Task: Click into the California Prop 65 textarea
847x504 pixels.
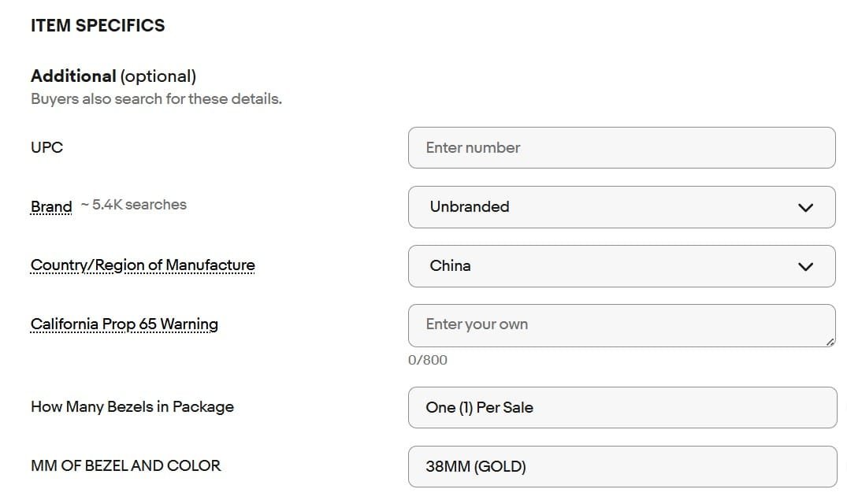Action: pos(621,325)
